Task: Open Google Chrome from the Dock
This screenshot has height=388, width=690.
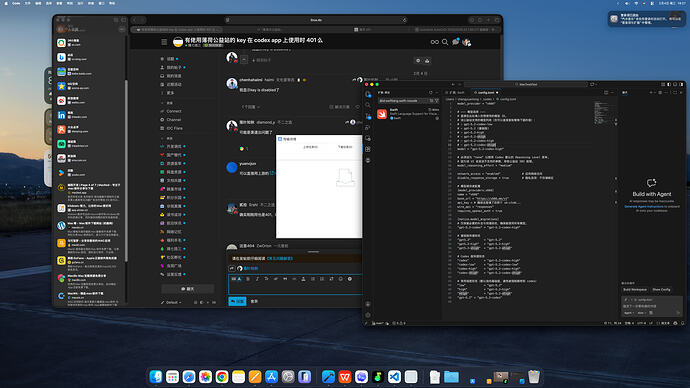Action: (222, 377)
